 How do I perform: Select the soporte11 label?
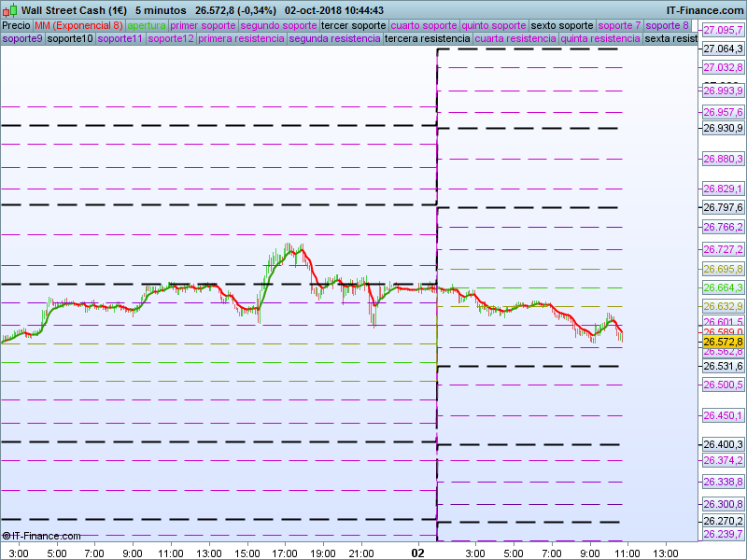pyautogui.click(x=120, y=38)
